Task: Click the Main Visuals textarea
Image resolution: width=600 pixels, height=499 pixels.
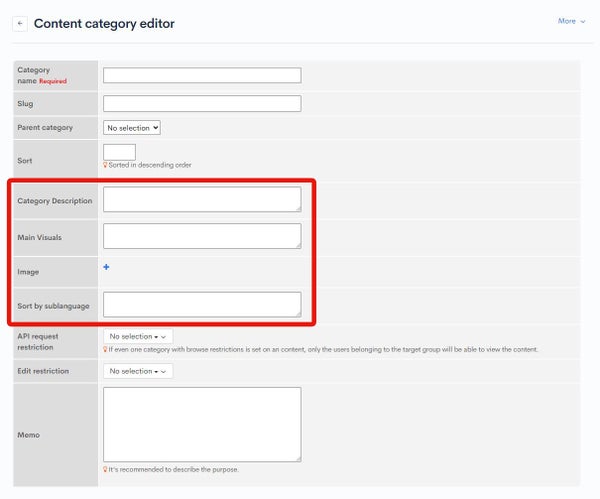Action: pos(202,236)
